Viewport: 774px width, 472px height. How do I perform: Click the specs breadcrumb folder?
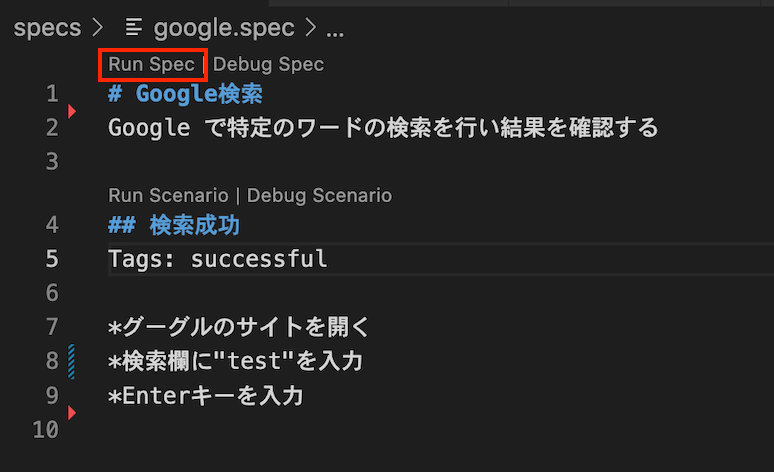47,28
